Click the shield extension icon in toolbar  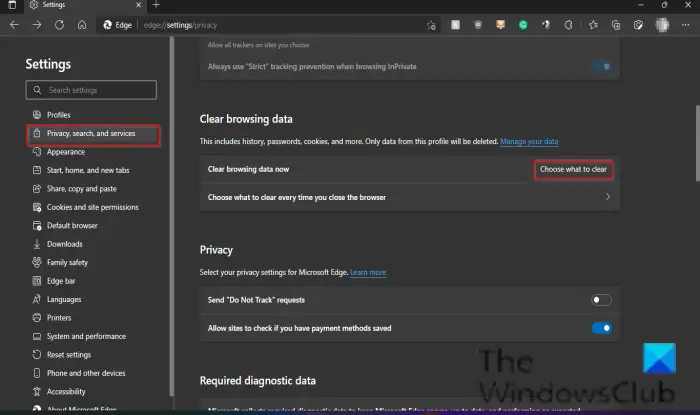(x=478, y=25)
